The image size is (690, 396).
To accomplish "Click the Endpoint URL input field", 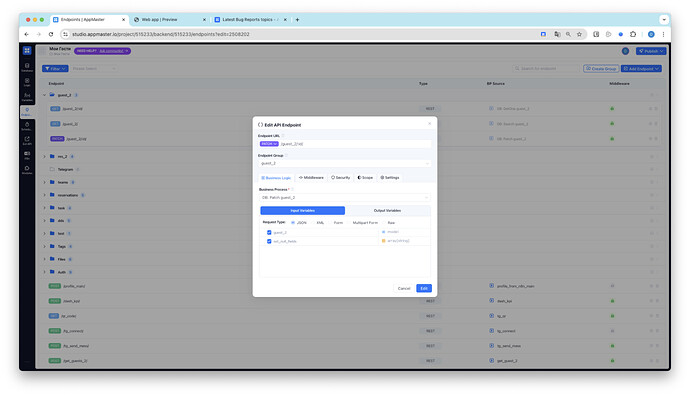I will [355, 144].
